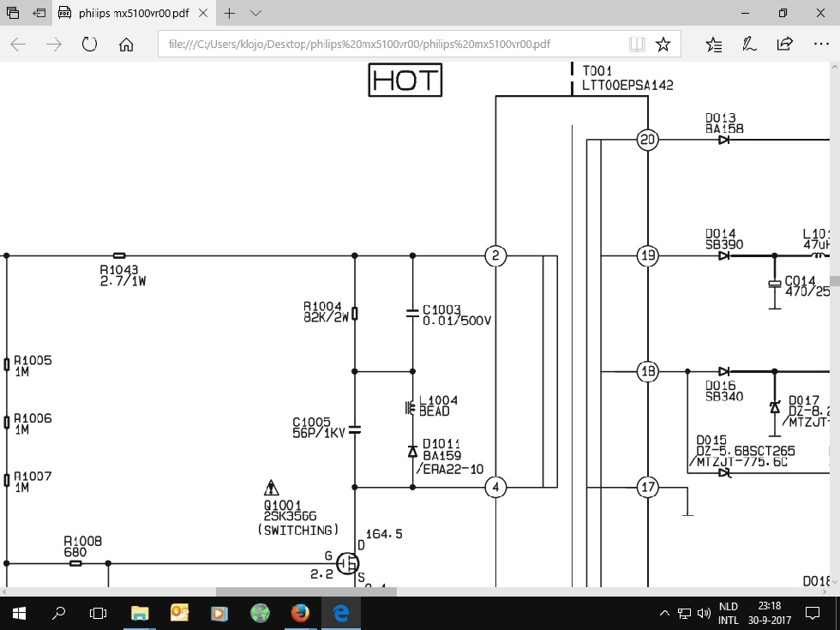Click the horizontal scrollbar thumb
Screen dimensions: 840x630
[307, 592]
